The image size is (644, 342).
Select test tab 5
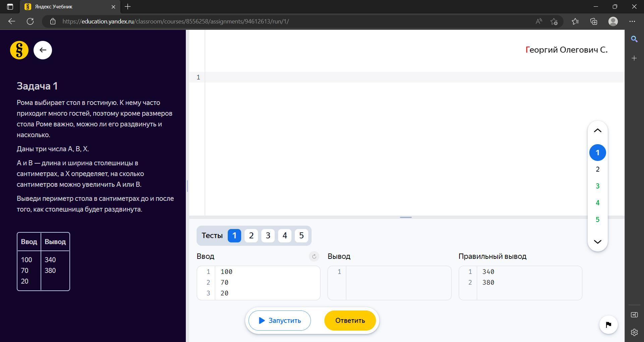(x=302, y=236)
